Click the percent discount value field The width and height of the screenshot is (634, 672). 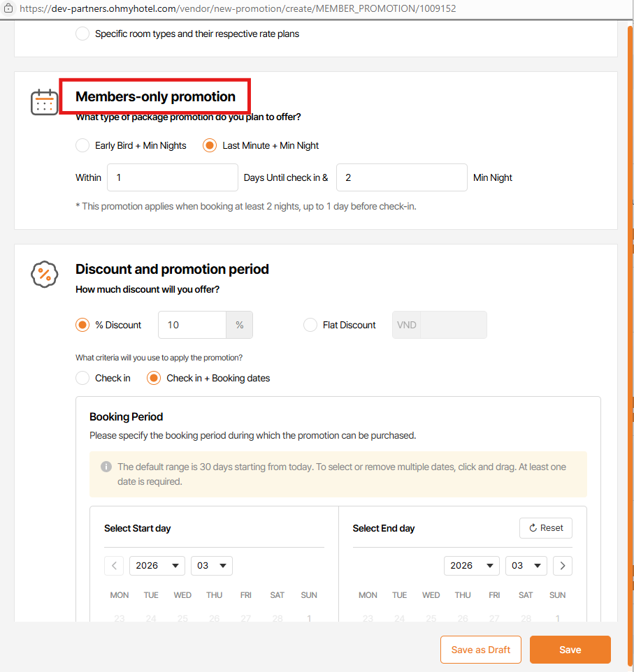(x=192, y=325)
